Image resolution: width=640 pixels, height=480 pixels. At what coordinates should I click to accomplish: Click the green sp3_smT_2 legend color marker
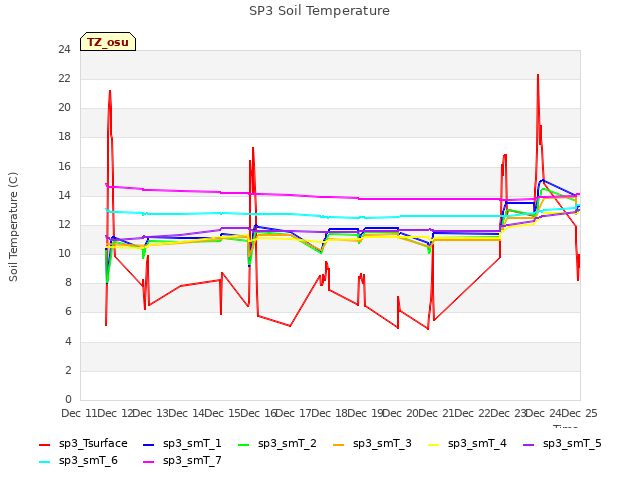coord(244,444)
